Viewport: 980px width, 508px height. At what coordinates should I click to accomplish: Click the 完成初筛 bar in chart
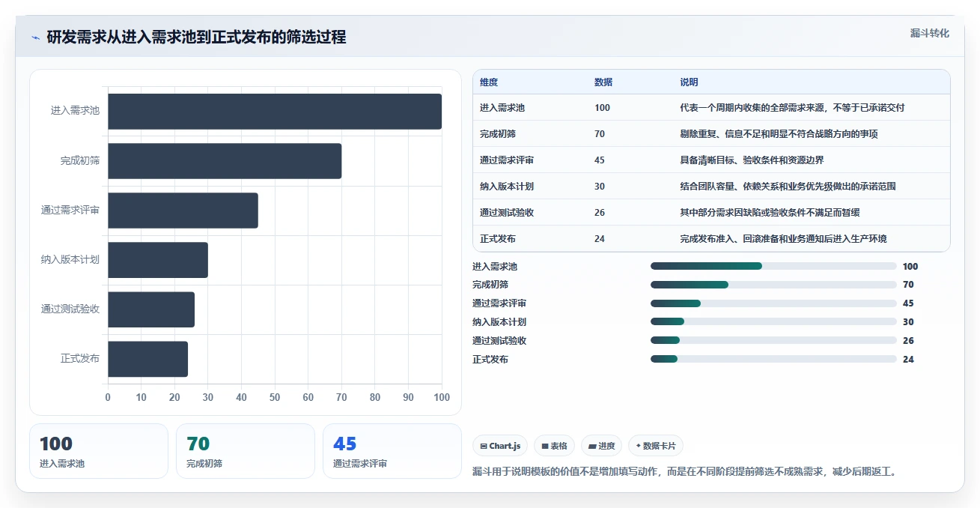(x=225, y=161)
